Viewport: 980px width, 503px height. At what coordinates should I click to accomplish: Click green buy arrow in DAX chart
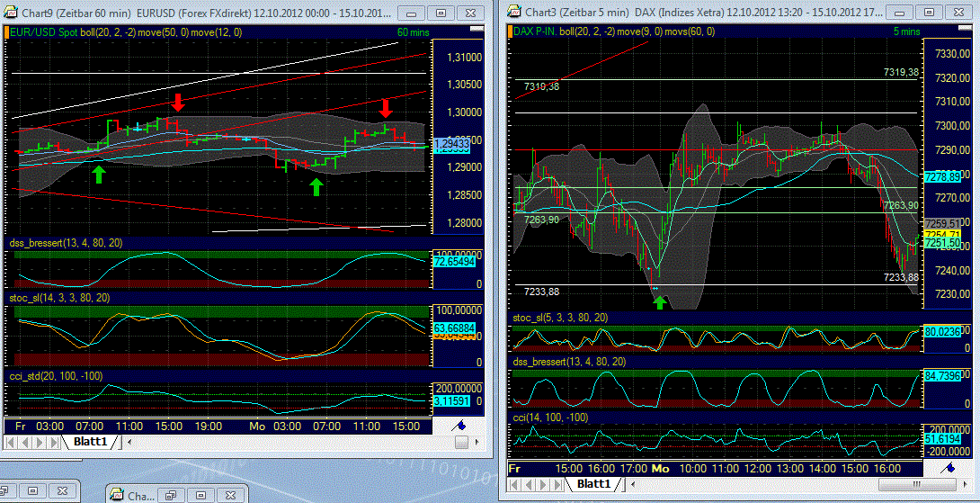tap(660, 303)
